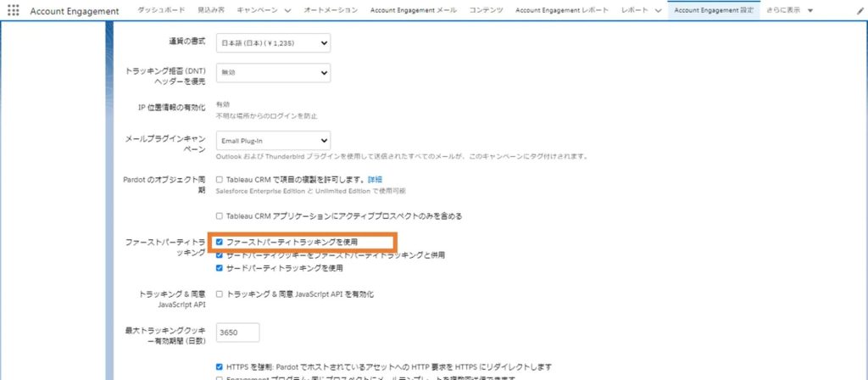This screenshot has width=868, height=380.
Task: Click the Account Engagement app name
Action: pos(75,11)
